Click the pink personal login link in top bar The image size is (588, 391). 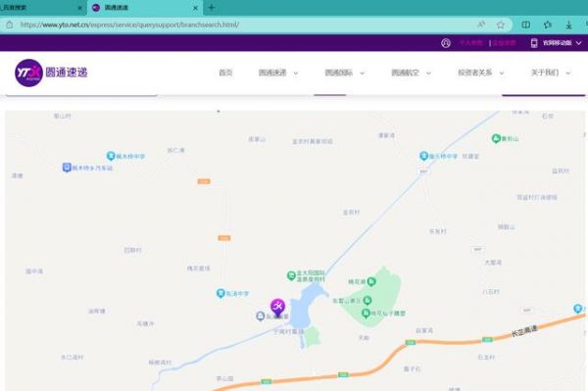click(x=471, y=43)
